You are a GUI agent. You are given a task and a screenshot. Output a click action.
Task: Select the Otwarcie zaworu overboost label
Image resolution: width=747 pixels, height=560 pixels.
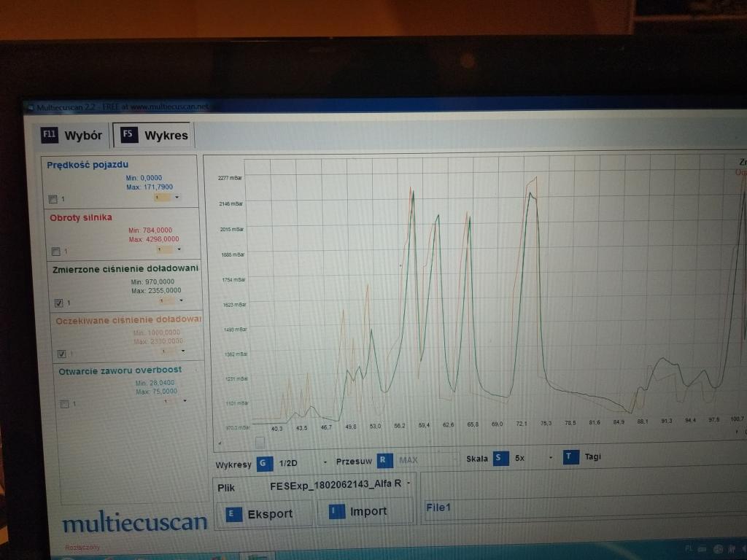[120, 370]
